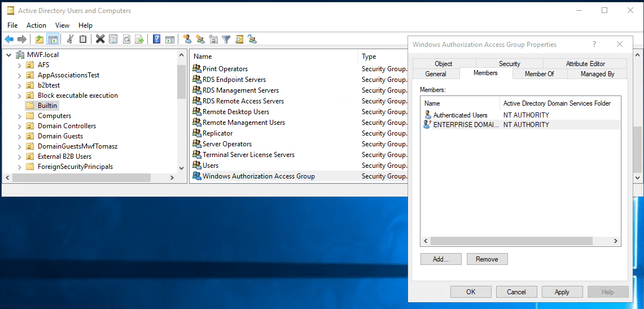
Task: Click the Export list toolbar icon
Action: tap(139, 39)
